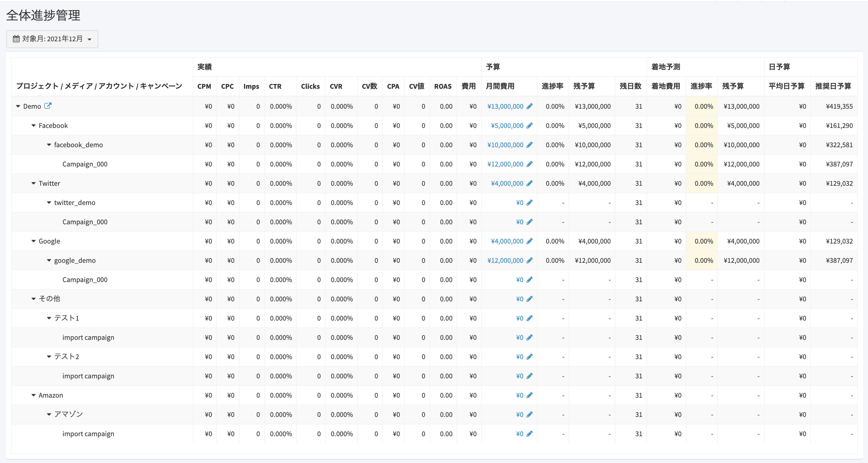Click ¥4,000,000 Google monthly budget link
This screenshot has width=868, height=463.
507,241
